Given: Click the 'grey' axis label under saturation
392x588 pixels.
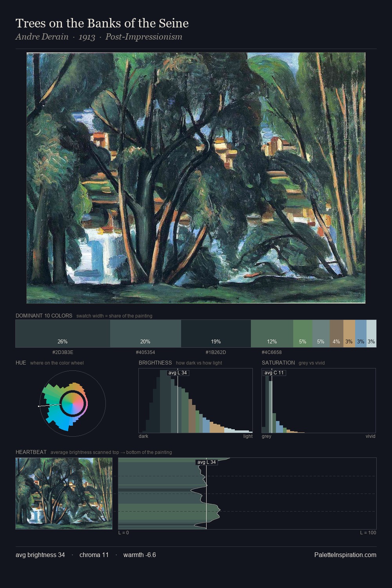Looking at the screenshot, I should 267,436.
